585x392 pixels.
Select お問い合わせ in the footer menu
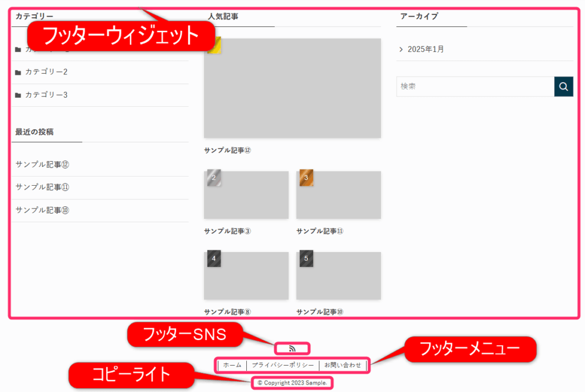coord(343,365)
